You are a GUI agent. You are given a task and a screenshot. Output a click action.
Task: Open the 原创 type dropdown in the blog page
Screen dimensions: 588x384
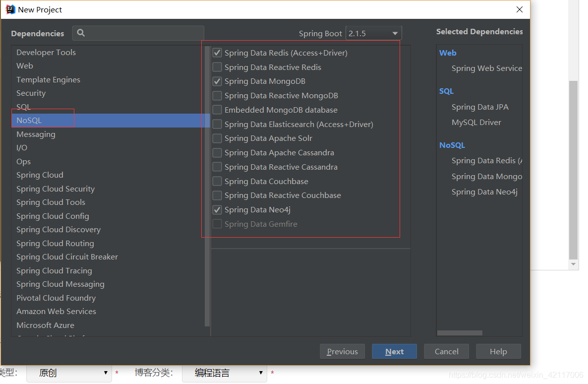(69, 373)
